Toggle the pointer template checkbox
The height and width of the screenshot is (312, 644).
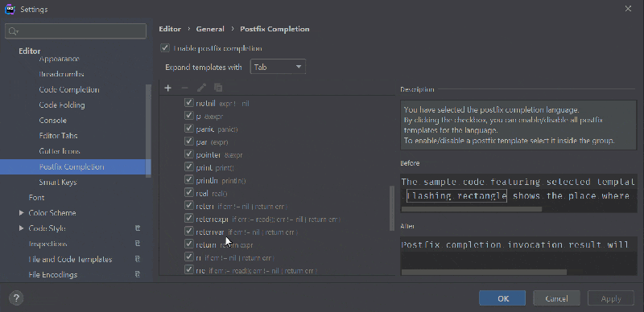[x=189, y=154]
